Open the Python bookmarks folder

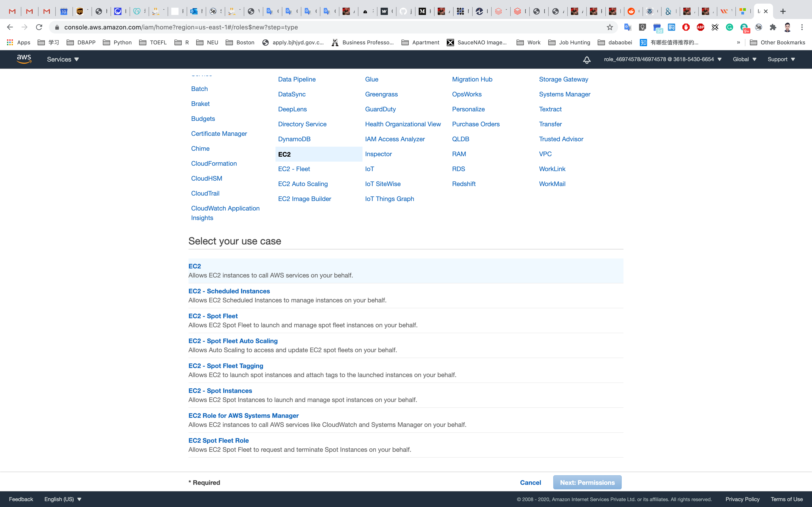pos(117,42)
